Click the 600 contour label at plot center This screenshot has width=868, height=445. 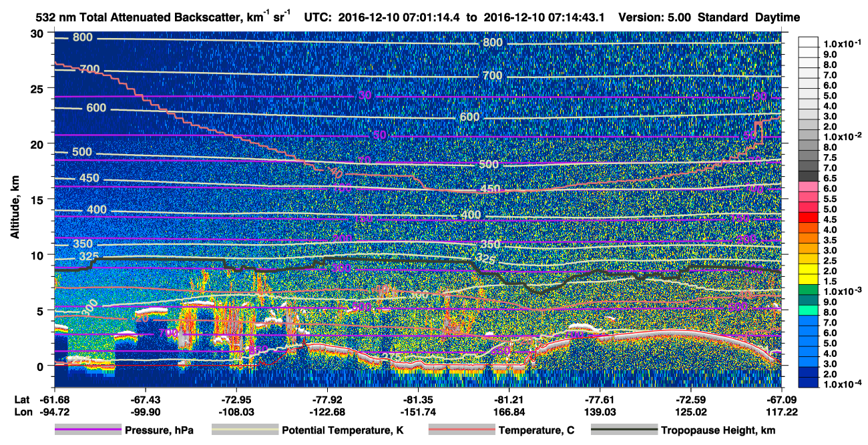(x=470, y=117)
